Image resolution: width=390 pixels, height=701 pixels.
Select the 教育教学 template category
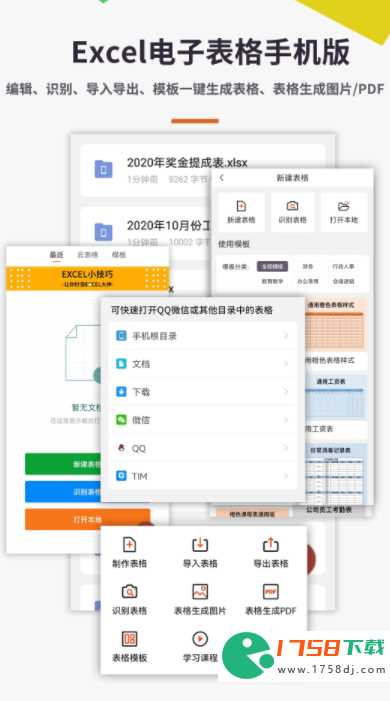coord(272,281)
